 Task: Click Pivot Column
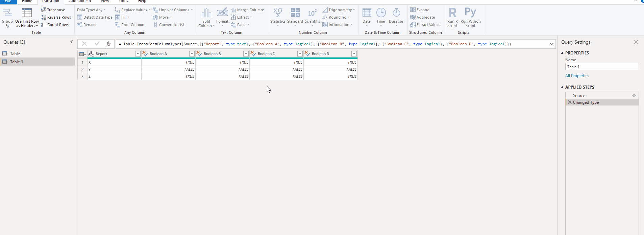pyautogui.click(x=129, y=25)
